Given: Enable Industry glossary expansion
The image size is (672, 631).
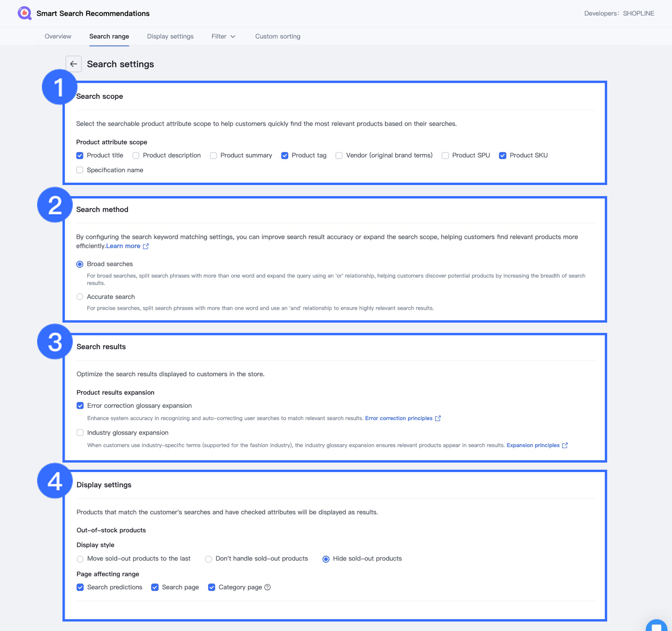Looking at the screenshot, I should point(80,433).
